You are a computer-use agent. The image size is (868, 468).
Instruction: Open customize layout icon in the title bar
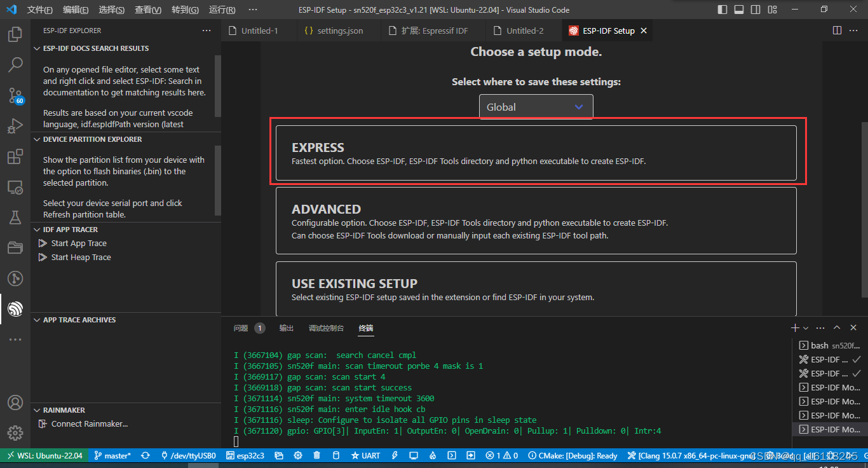pyautogui.click(x=772, y=10)
